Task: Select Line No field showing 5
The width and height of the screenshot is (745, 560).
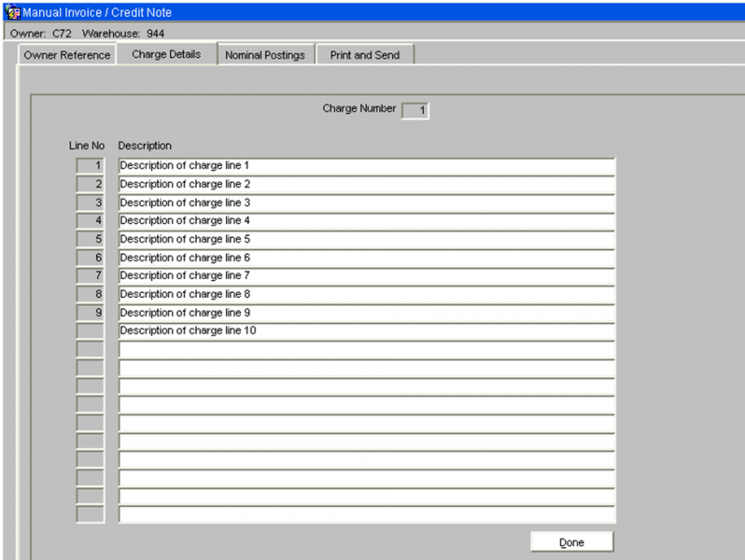Action: tap(91, 239)
